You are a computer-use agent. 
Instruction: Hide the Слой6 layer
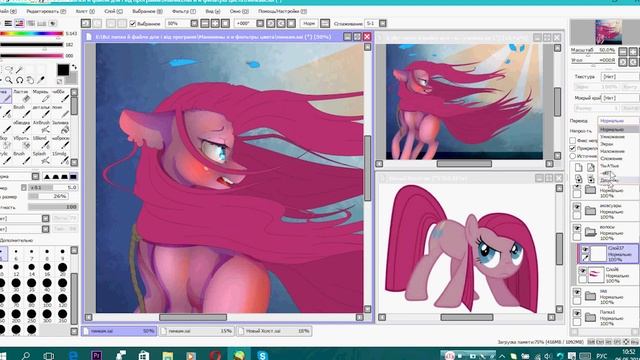[583, 271]
